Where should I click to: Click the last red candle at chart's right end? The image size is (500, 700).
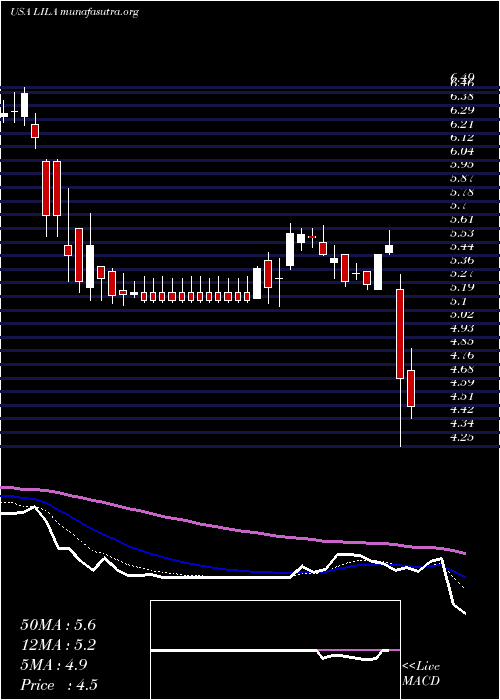click(x=411, y=388)
